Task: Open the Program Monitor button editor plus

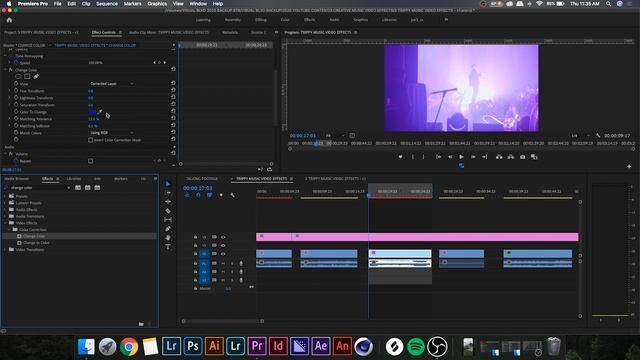Action: point(629,167)
